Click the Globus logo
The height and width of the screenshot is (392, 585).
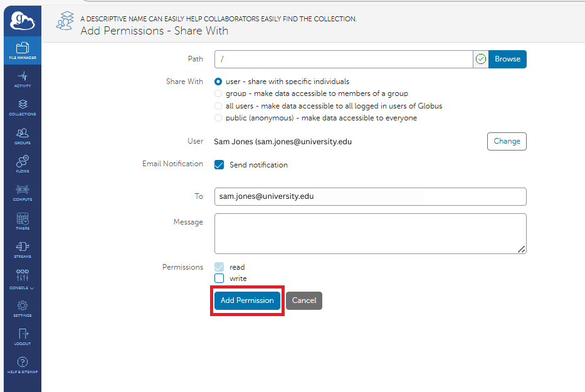tap(22, 20)
